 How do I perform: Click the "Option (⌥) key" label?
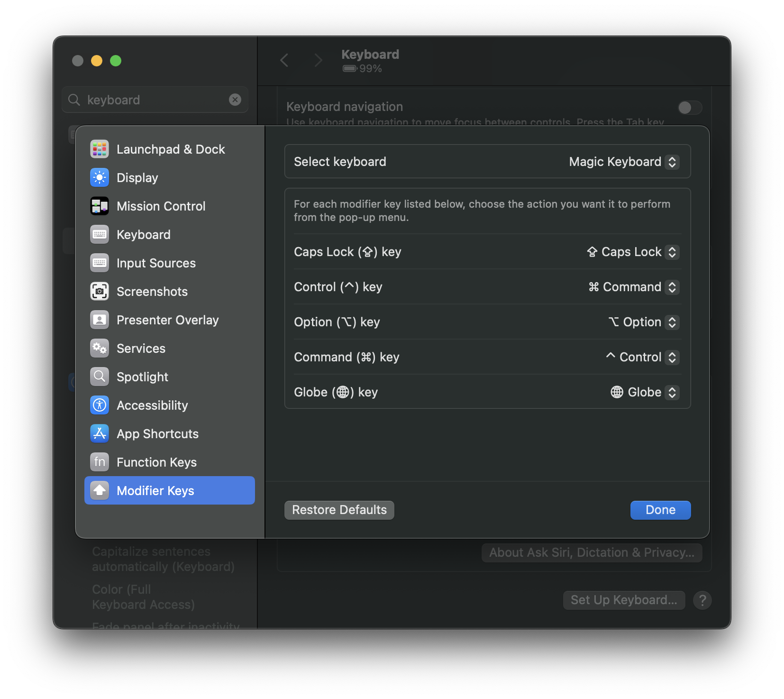click(x=337, y=322)
